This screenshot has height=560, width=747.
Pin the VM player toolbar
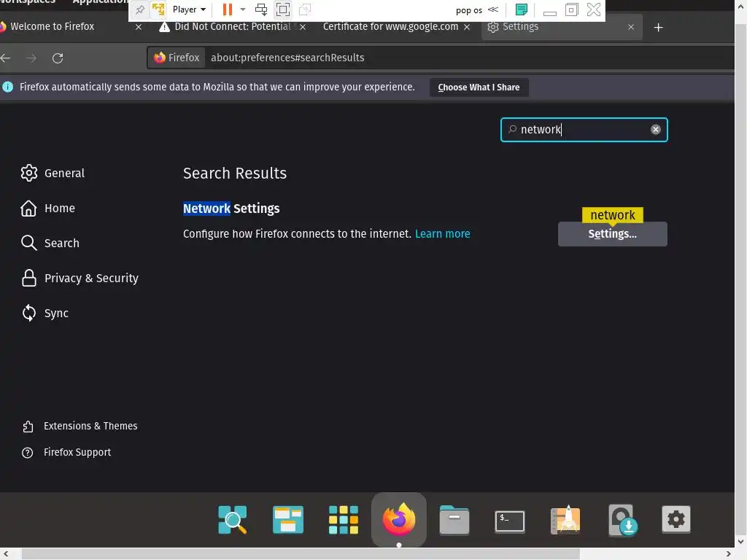coord(140,9)
